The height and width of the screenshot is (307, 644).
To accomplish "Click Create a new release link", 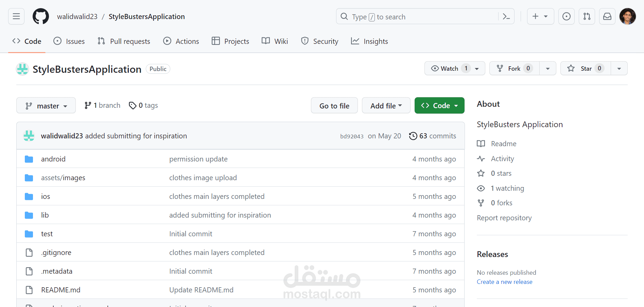I will (x=505, y=282).
